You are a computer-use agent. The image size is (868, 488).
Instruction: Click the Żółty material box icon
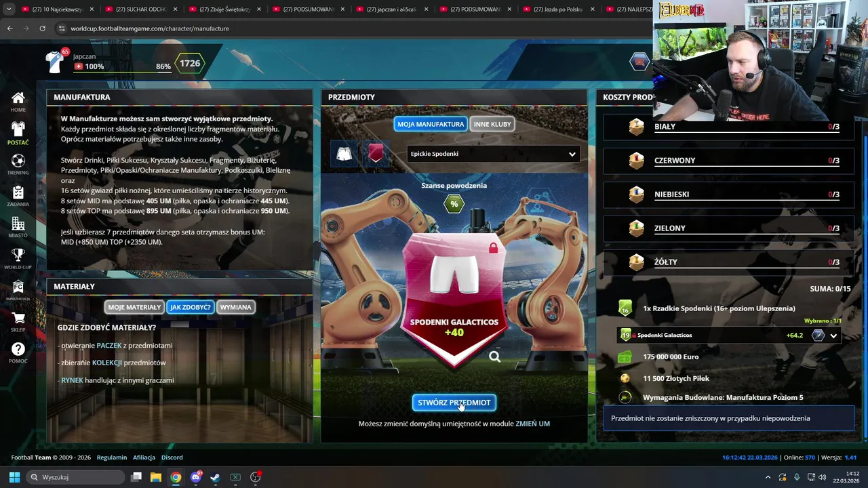click(636, 262)
